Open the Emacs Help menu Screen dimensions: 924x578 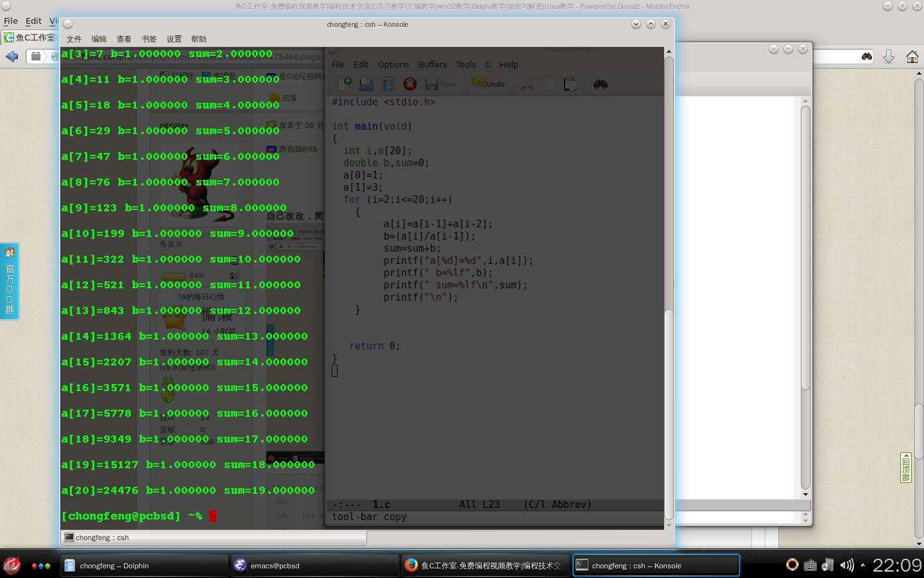point(509,64)
